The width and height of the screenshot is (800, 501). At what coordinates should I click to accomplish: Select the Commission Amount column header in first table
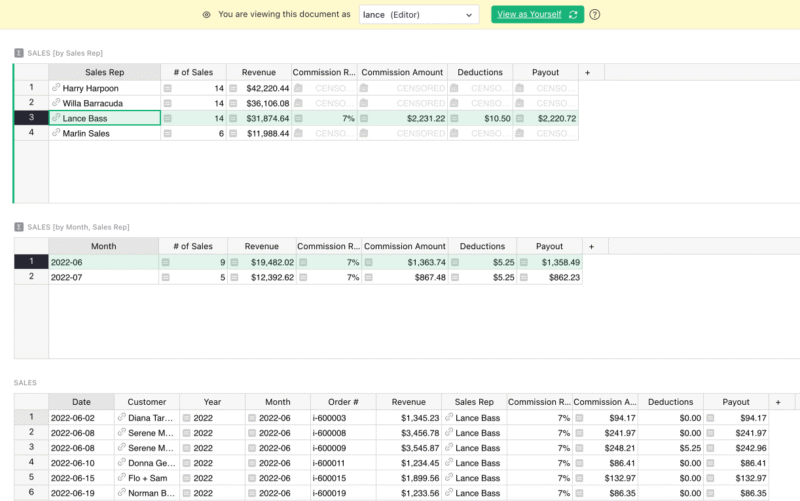402,72
